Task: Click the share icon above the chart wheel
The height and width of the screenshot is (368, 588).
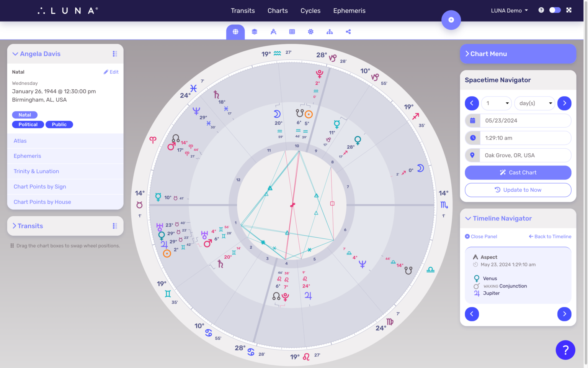Action: [348, 32]
